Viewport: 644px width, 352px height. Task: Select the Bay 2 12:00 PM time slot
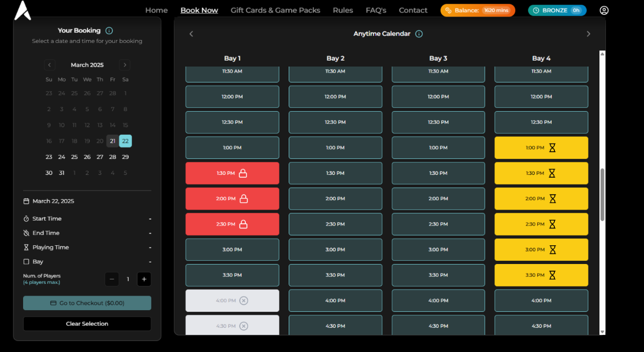coord(335,97)
